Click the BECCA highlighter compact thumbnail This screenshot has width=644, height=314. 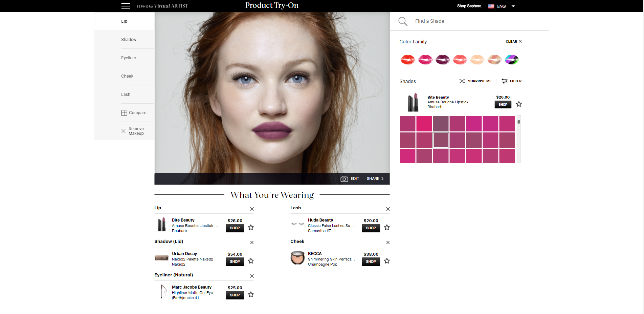point(298,258)
